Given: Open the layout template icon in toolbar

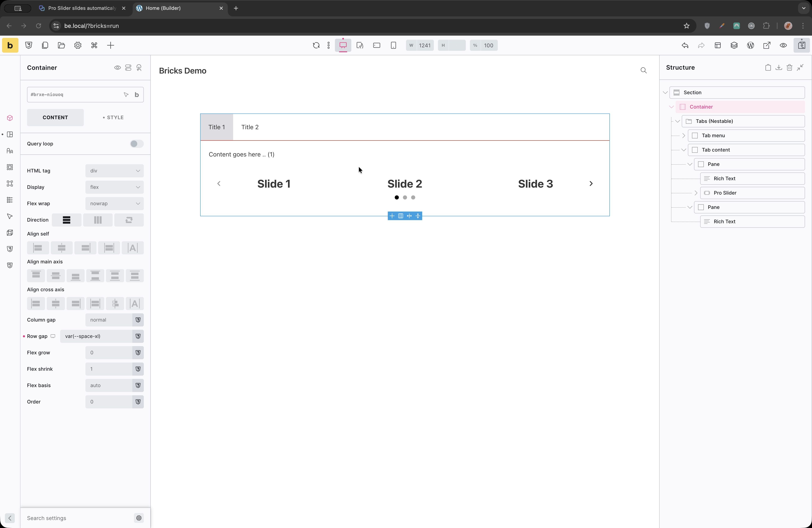Looking at the screenshot, I should pos(718,45).
